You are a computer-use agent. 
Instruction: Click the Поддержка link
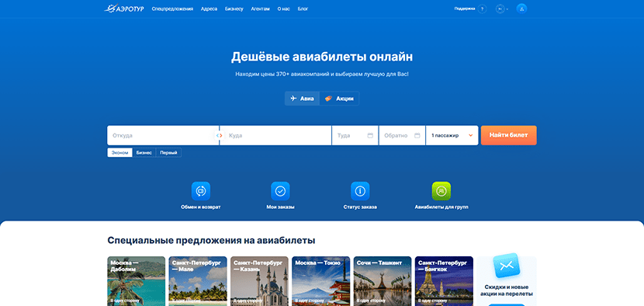pos(465,9)
